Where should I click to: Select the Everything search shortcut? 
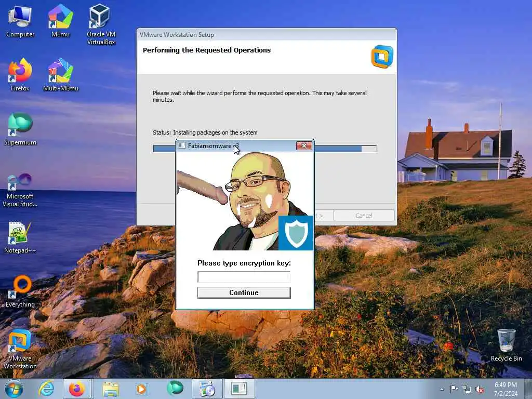[x=20, y=291]
